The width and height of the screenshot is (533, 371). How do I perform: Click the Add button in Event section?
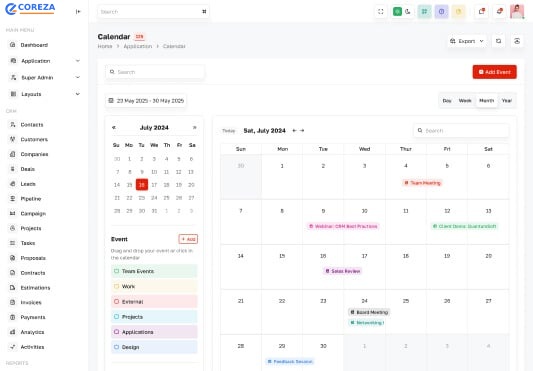pos(188,239)
